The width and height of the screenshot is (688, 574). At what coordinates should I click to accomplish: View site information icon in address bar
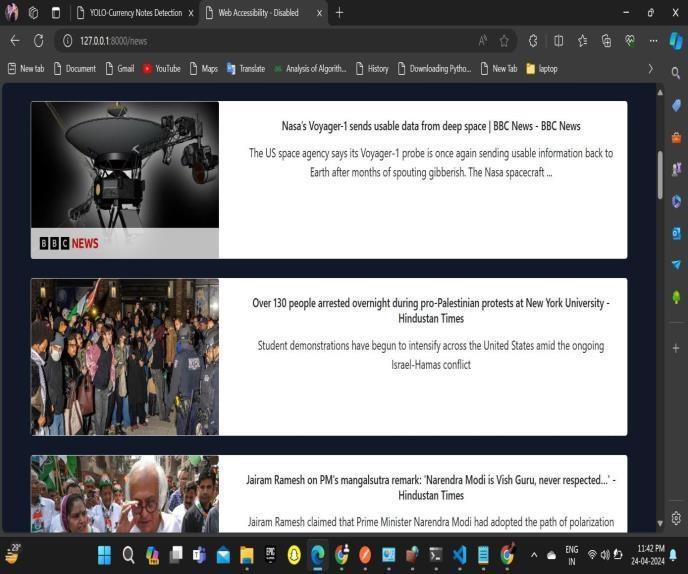tap(67, 41)
